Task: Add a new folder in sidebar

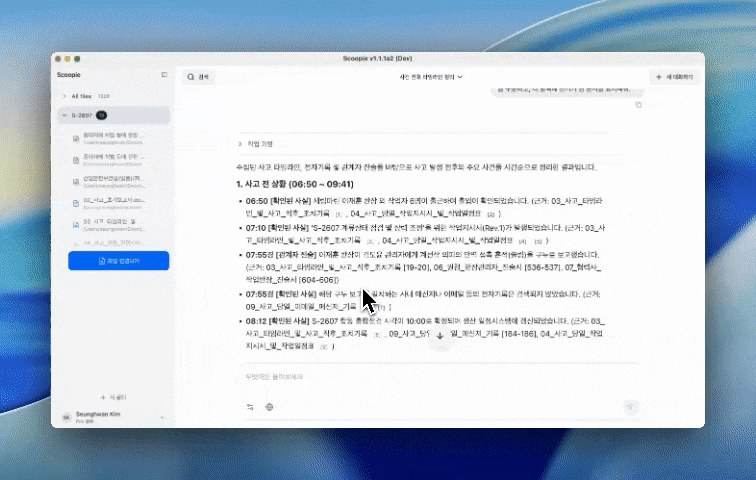Action: point(114,397)
